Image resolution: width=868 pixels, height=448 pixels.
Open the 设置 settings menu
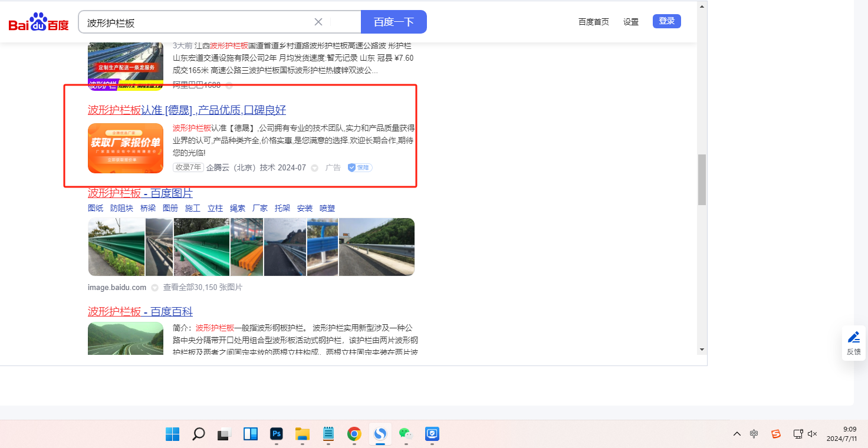pyautogui.click(x=630, y=22)
